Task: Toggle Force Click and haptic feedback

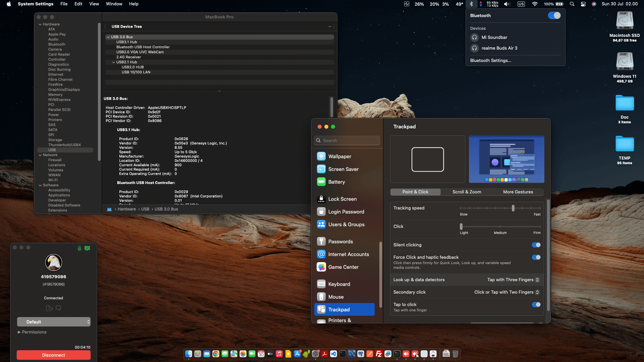Action: 536,257
